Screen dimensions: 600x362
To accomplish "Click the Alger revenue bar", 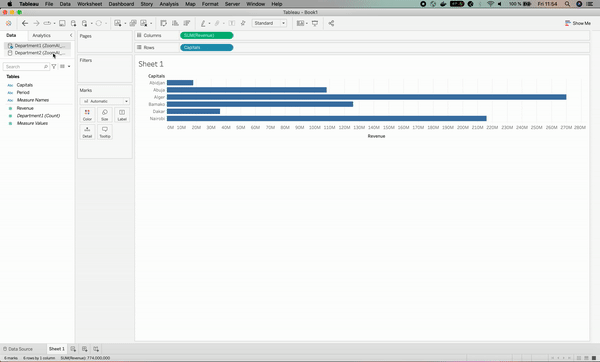I will (x=367, y=97).
